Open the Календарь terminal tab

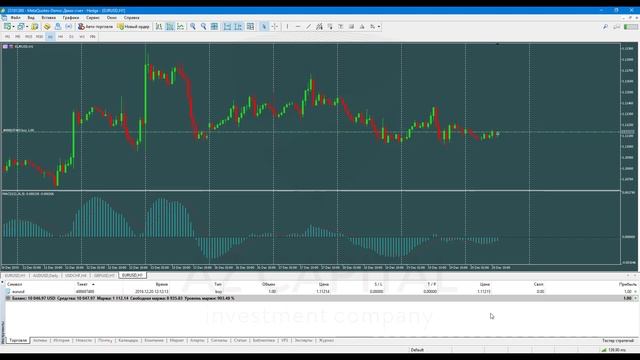[x=128, y=340]
